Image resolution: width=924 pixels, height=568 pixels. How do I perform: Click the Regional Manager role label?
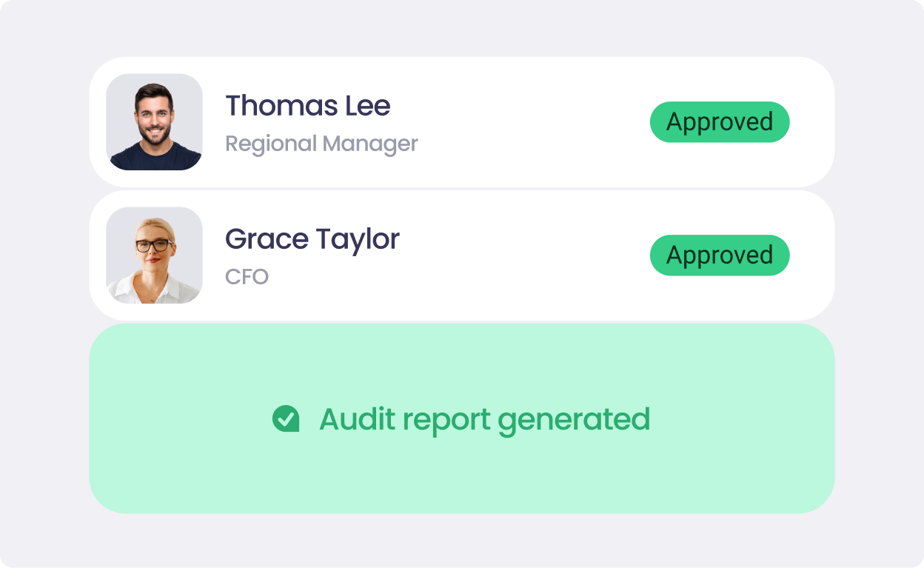pos(321,143)
